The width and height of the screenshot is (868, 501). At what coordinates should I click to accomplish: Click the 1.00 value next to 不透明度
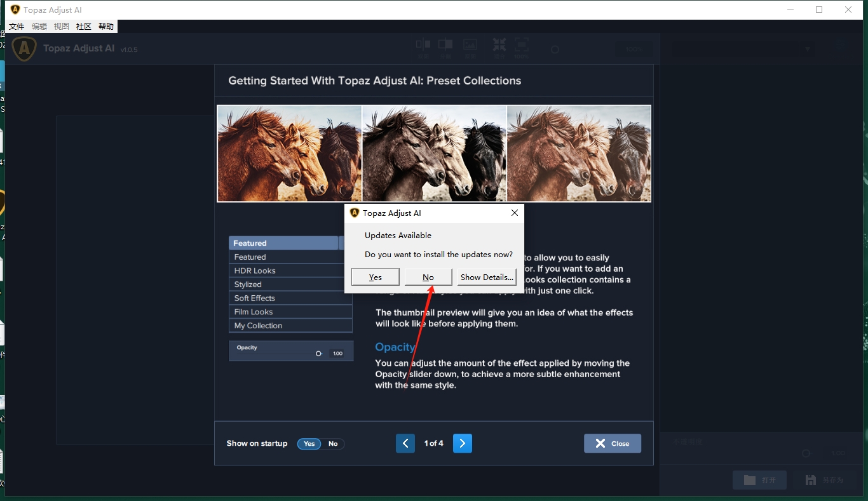coord(839,453)
